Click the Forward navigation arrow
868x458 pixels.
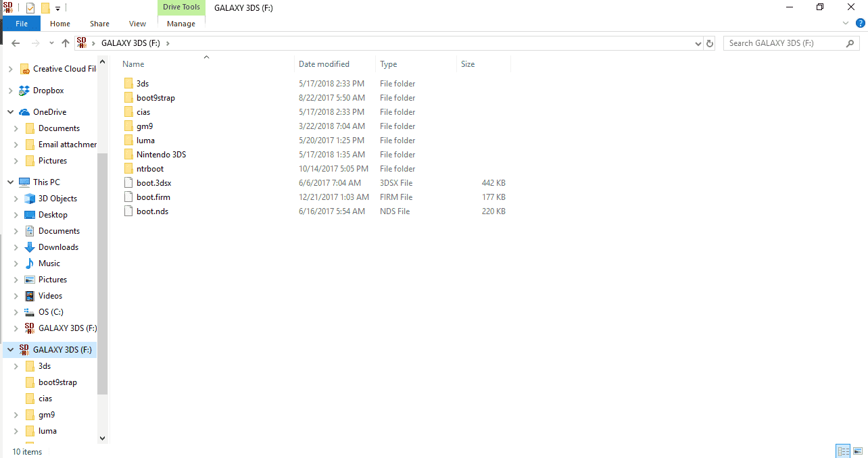point(36,43)
